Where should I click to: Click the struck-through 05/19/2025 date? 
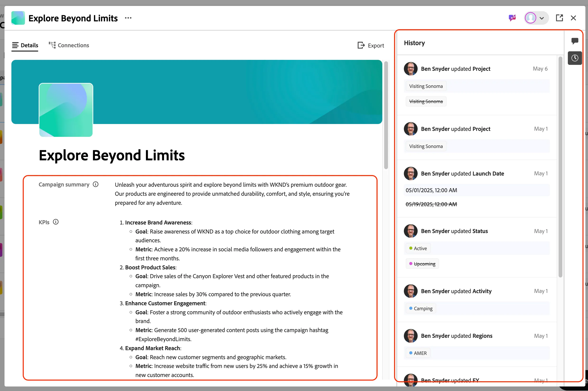coord(431,204)
